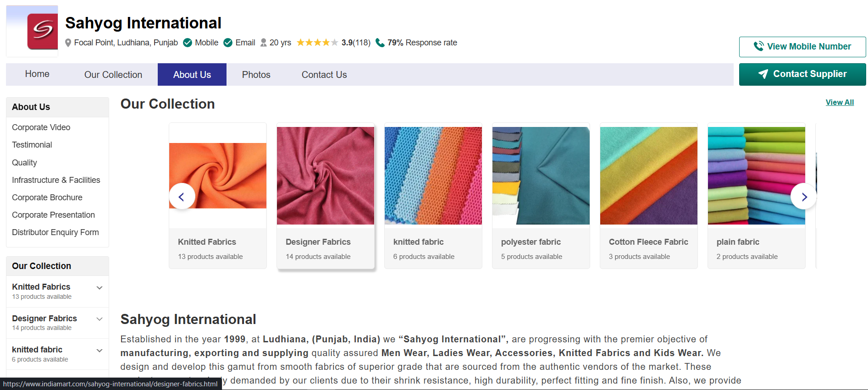The width and height of the screenshot is (868, 390).
Task: Open the orange Knitted Fabrics thumbnail
Action: point(218,176)
